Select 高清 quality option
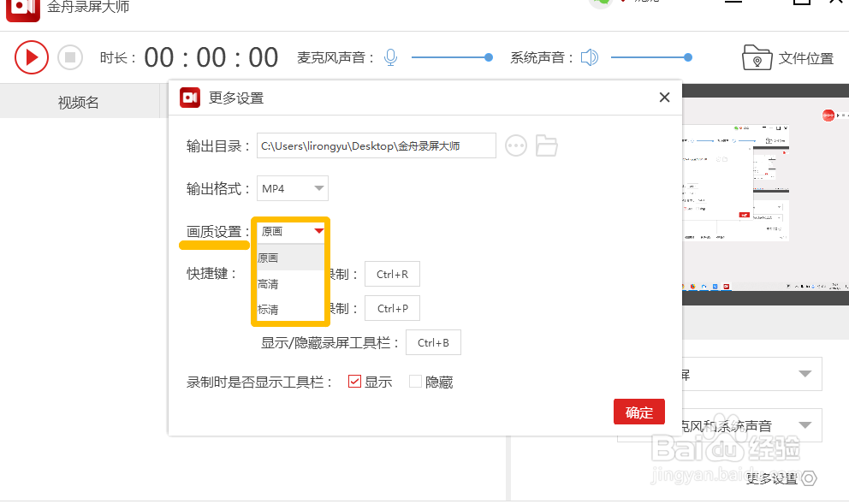This screenshot has height=504, width=849. pyautogui.click(x=291, y=284)
